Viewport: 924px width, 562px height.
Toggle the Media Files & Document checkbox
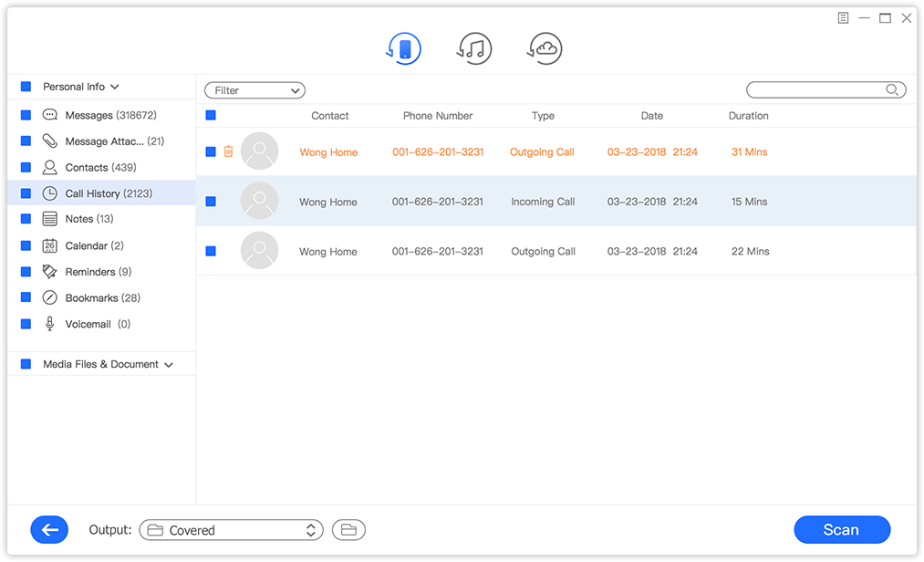(26, 364)
